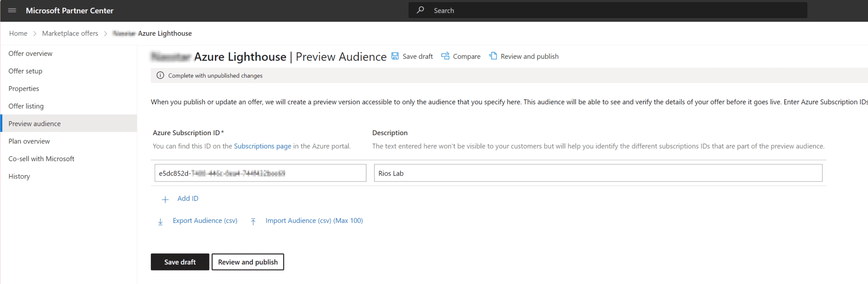Open the Subscriptions page link
The image size is (868, 284).
pyautogui.click(x=262, y=146)
